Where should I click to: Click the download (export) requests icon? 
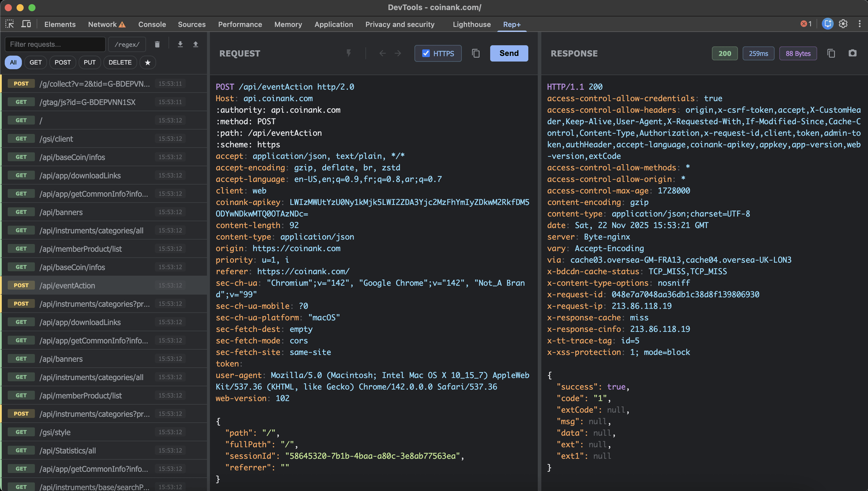click(x=180, y=44)
